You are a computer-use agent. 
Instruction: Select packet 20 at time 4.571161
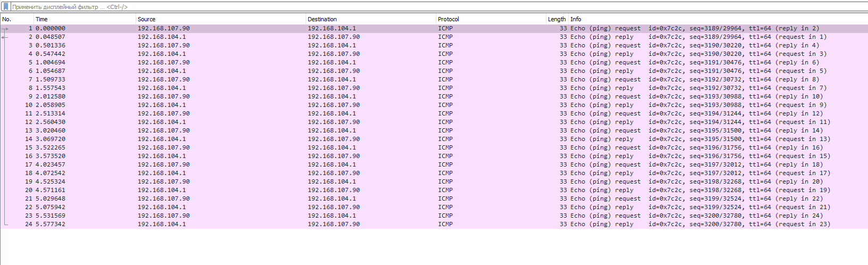(434, 191)
